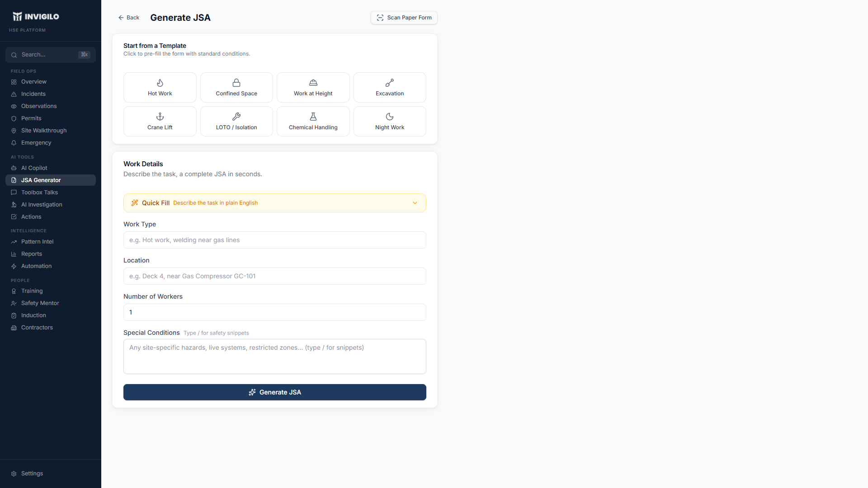Click the AI Investigation icon
Viewport: 868px width, 488px height.
click(x=14, y=205)
